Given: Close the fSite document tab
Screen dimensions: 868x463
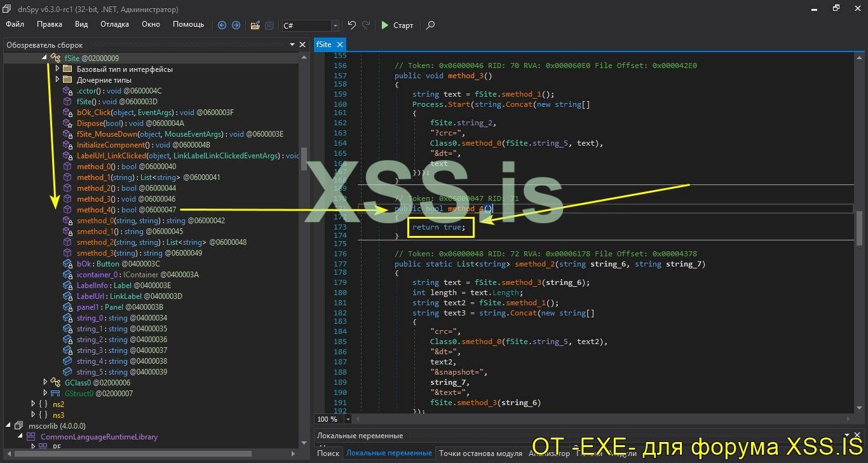Looking at the screenshot, I should pos(340,45).
